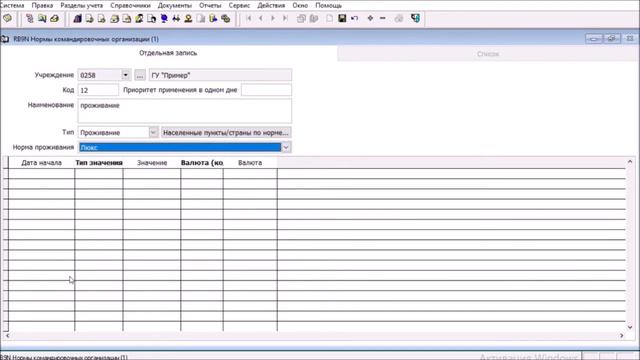
Task: Click Населенные пункты/страны по норме button
Action: tap(226, 132)
